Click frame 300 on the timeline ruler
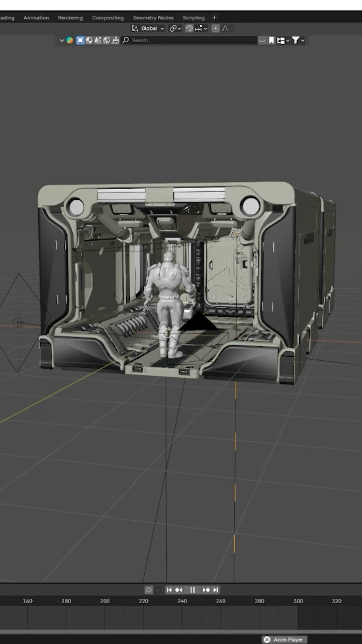 point(298,601)
